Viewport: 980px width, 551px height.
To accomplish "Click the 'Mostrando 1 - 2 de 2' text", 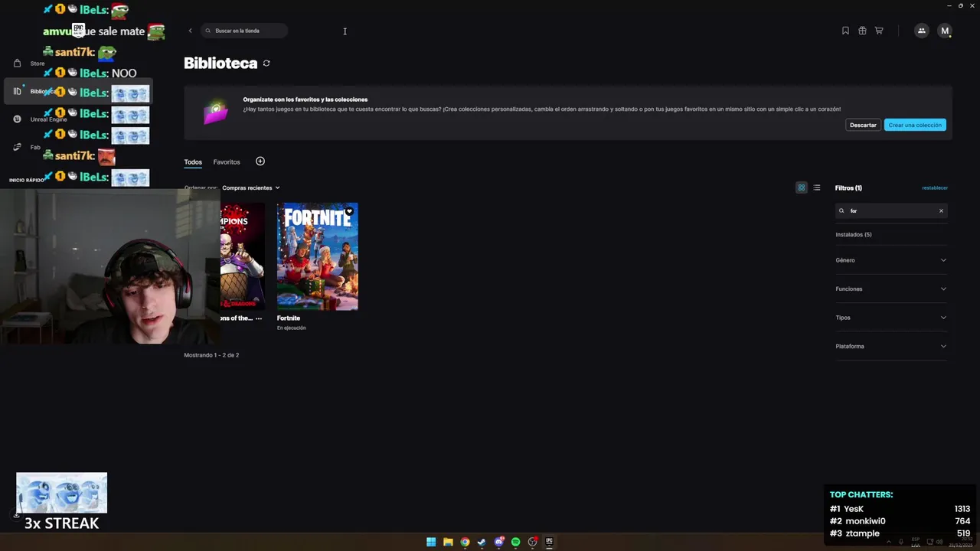I will click(x=211, y=355).
